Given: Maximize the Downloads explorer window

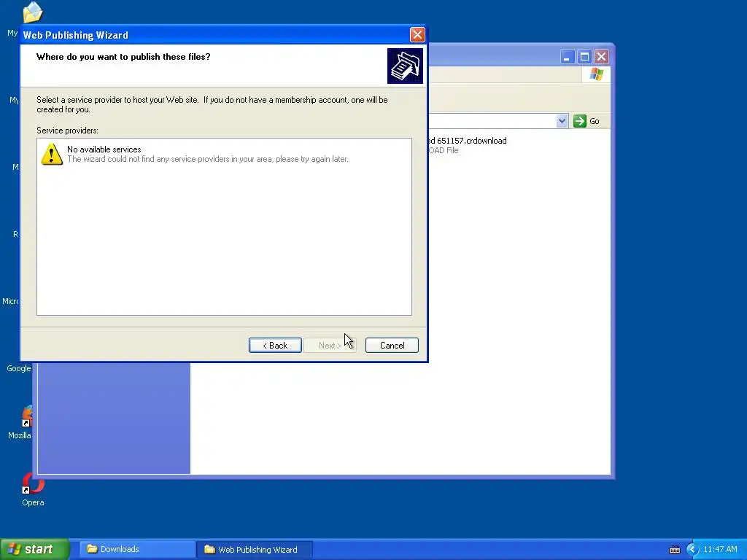Looking at the screenshot, I should tap(584, 57).
